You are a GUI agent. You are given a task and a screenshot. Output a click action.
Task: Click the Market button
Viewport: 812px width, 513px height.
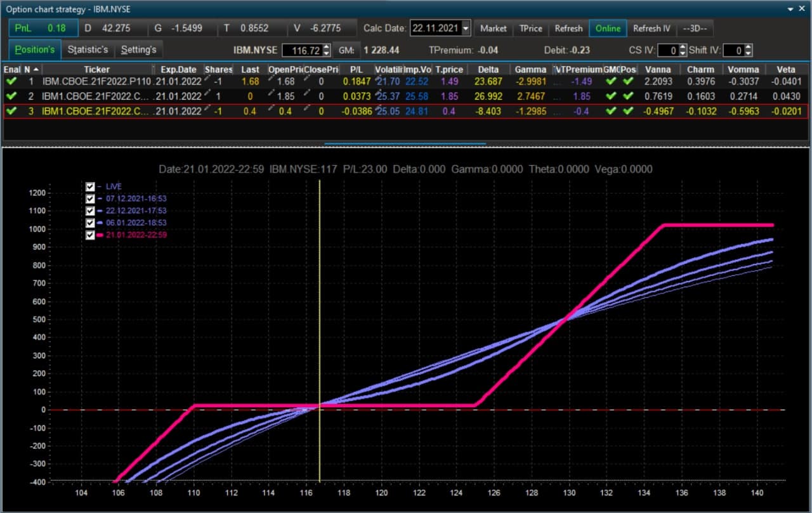pyautogui.click(x=494, y=29)
